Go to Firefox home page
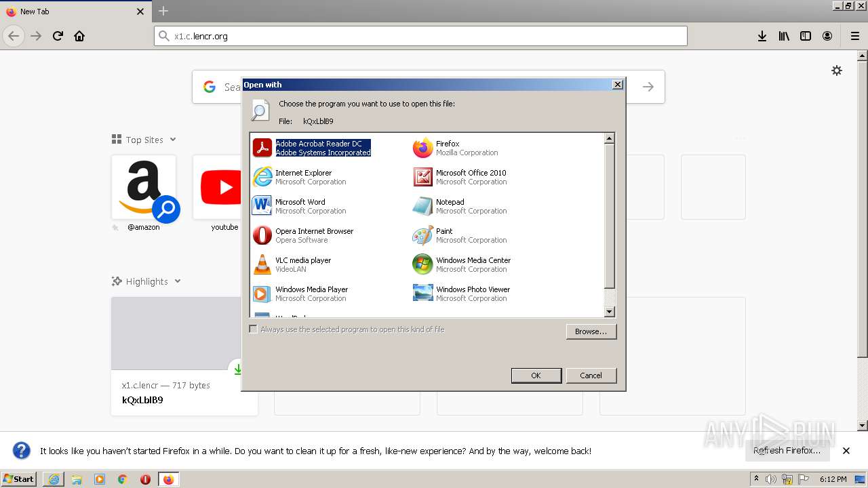The width and height of the screenshot is (868, 488). click(79, 36)
